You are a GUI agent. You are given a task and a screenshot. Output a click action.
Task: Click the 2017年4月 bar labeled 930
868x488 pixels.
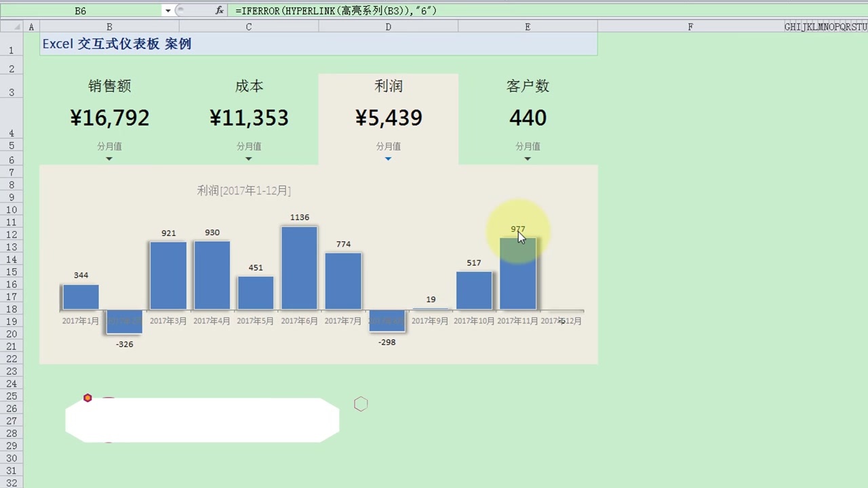coord(212,275)
